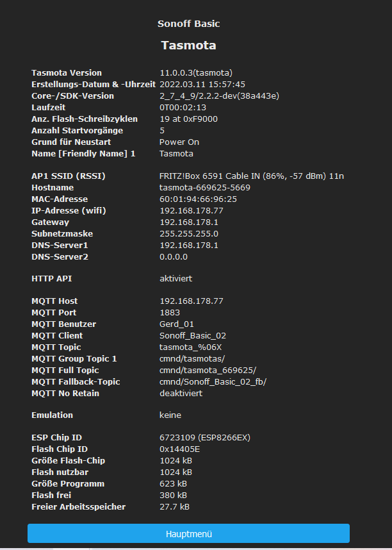Image resolution: width=392 pixels, height=550 pixels.
Task: Click the Hauptmenü button
Action: (x=188, y=533)
